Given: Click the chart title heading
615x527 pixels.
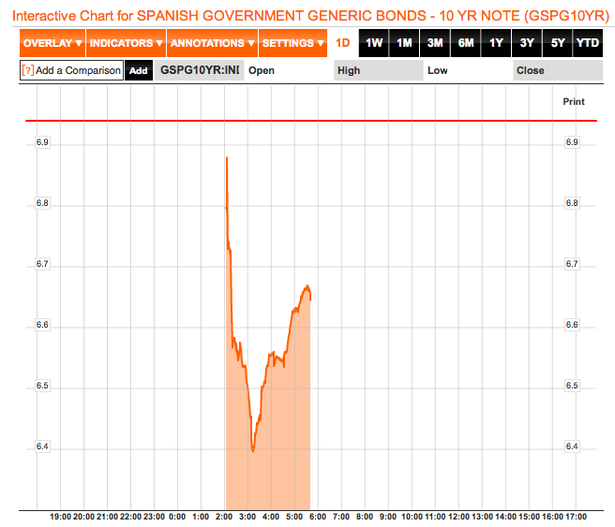Looking at the screenshot, I should tap(311, 16).
